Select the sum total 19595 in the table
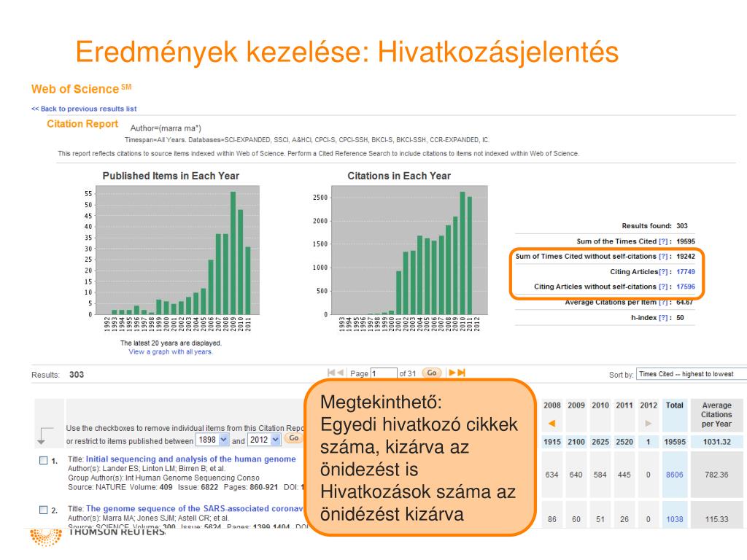This screenshot has height=560, width=747. pyautogui.click(x=675, y=442)
